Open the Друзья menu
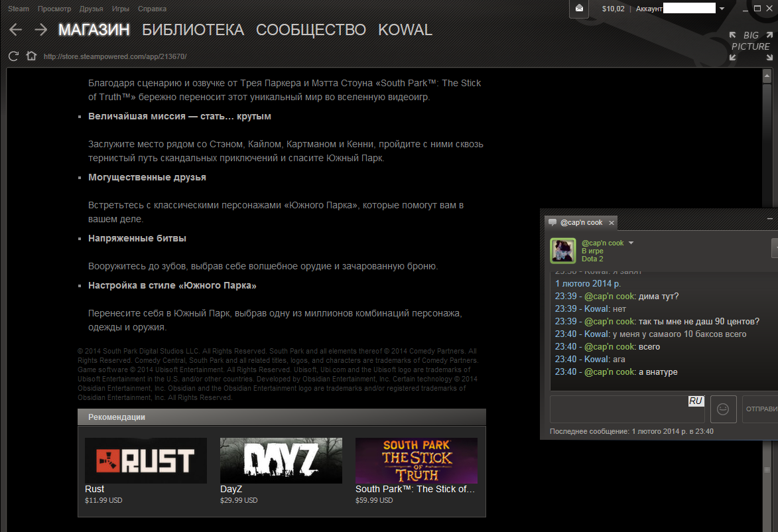Screen dimensions: 778x532 click(x=92, y=9)
